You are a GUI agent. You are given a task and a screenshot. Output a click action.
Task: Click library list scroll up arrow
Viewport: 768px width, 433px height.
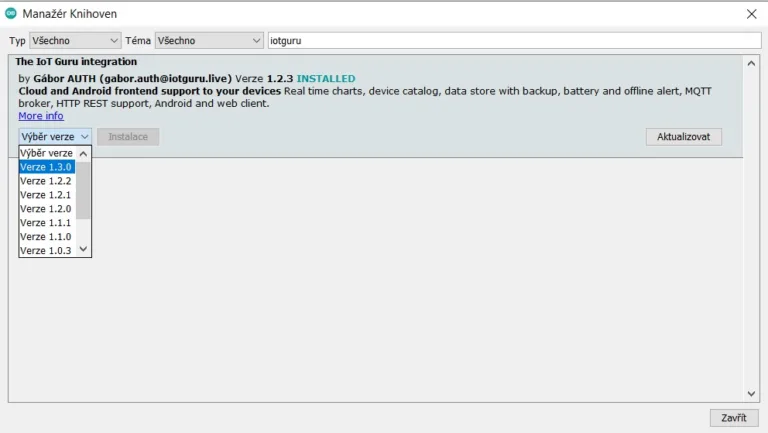[751, 63]
